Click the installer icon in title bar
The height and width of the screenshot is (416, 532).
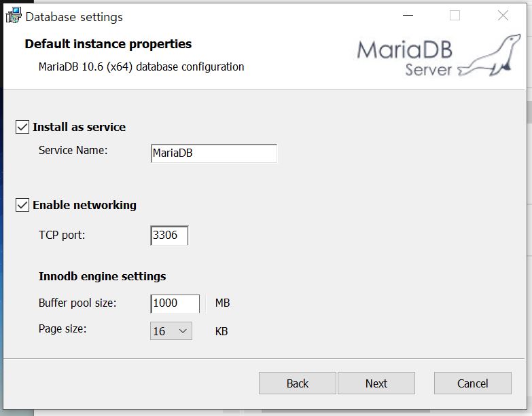pos(14,16)
